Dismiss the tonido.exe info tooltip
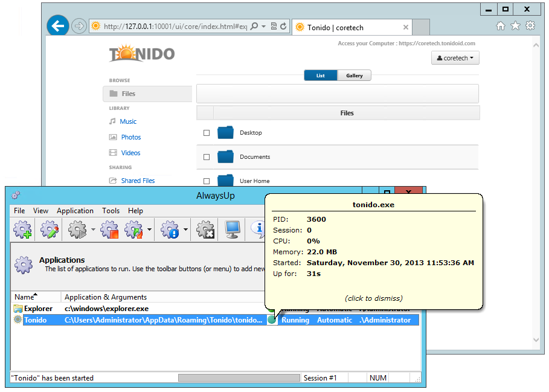This screenshot has height=392, width=549. [x=373, y=298]
